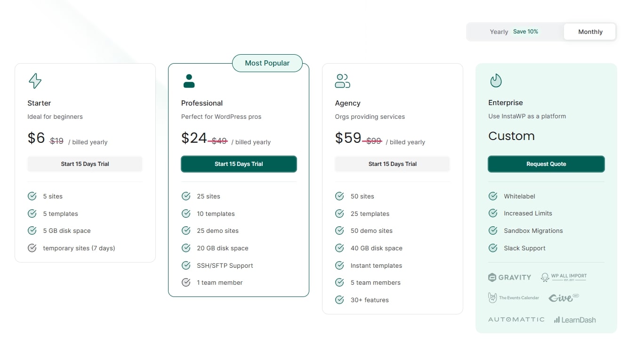This screenshot has width=644, height=346.
Task: Start 15 Days Trial for Professional plan
Action: point(239,164)
